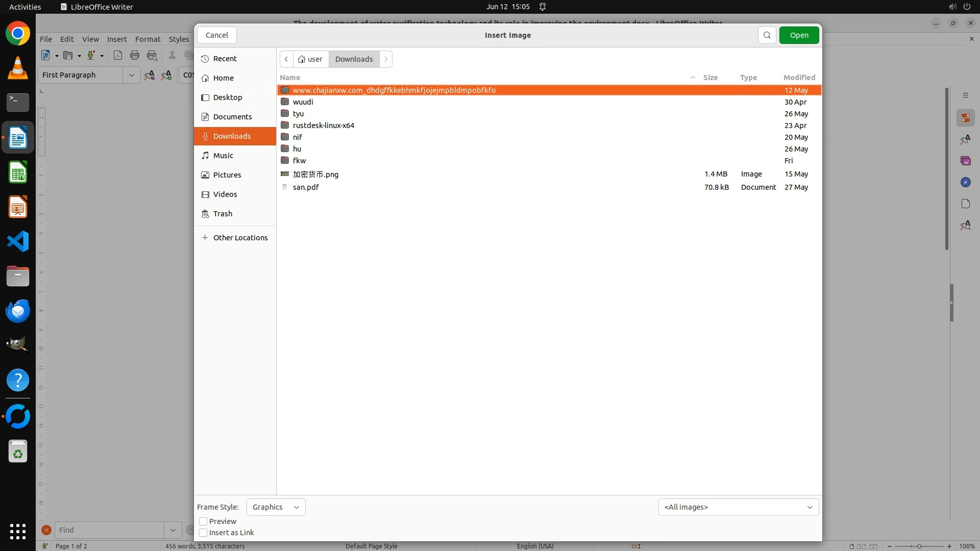Image resolution: width=980 pixels, height=551 pixels.
Task: Click the search icon in dialog header
Action: (767, 35)
